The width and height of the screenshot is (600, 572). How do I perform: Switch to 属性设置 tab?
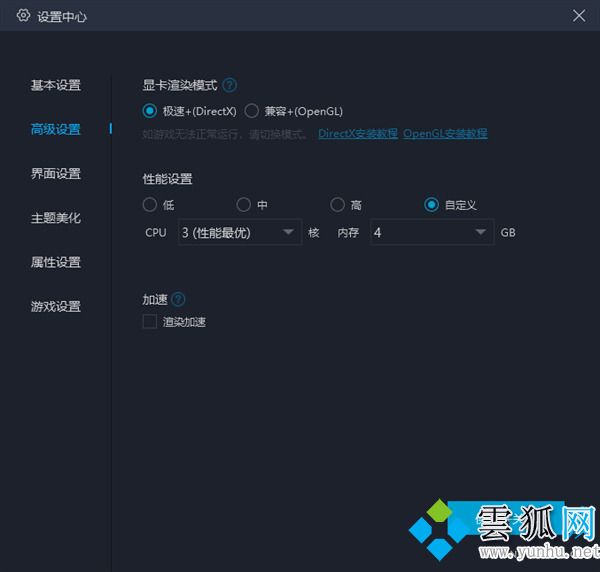pyautogui.click(x=56, y=262)
